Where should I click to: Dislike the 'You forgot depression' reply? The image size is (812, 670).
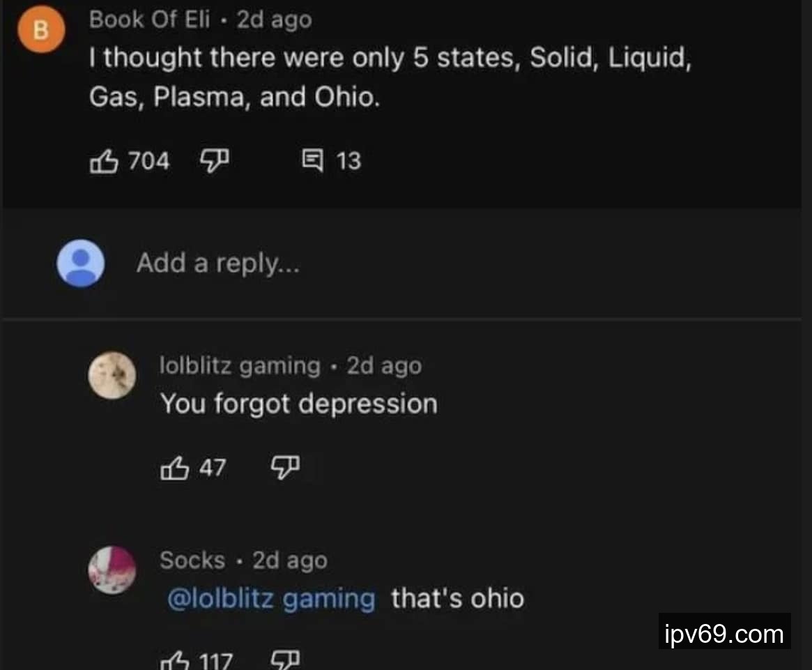click(285, 468)
